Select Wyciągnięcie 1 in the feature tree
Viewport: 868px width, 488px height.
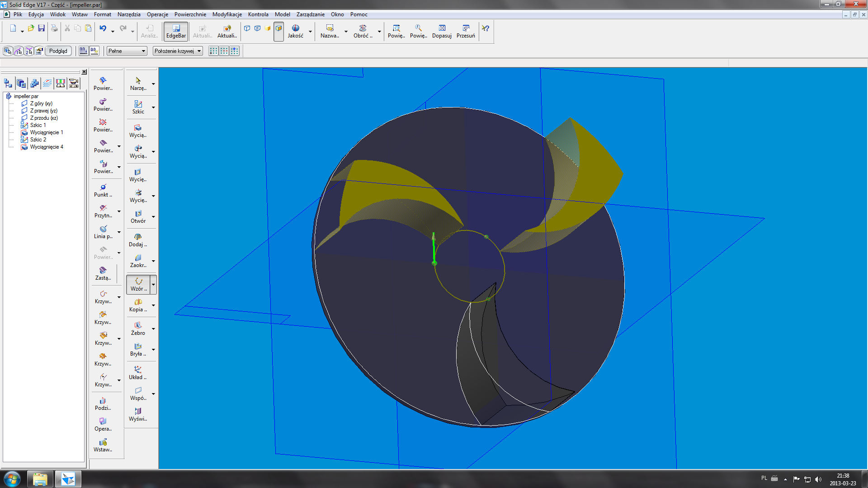pos(47,132)
